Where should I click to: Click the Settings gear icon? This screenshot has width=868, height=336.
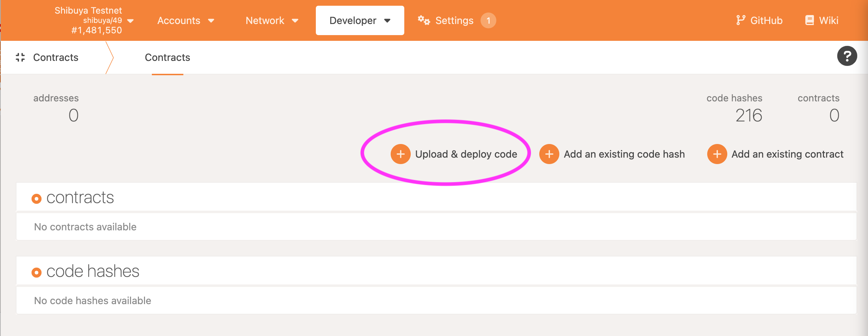click(424, 20)
